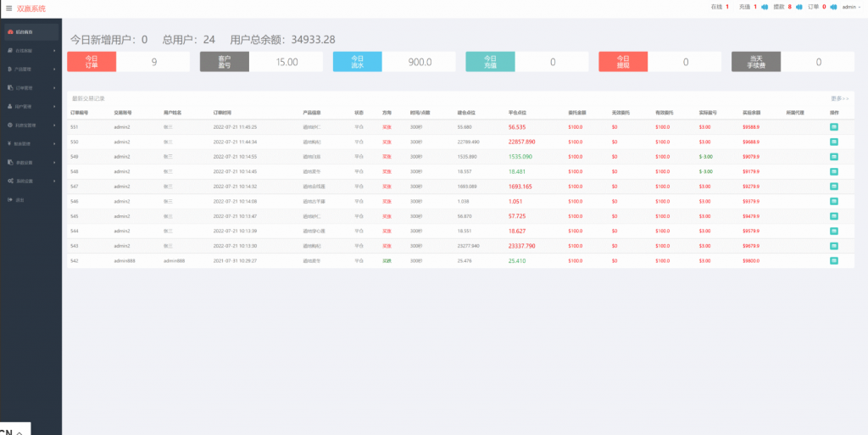
Task: Open the admin account dropdown
Action: tap(851, 7)
